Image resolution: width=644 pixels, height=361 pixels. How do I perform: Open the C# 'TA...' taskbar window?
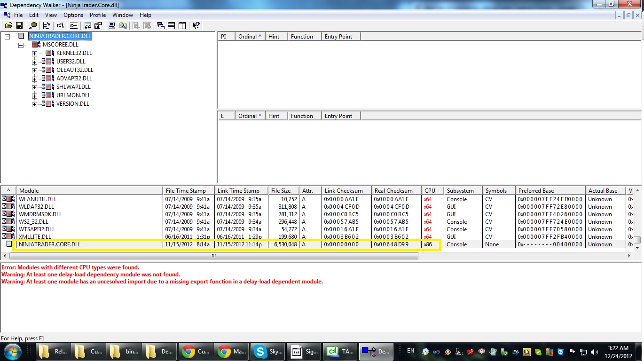coord(339,351)
